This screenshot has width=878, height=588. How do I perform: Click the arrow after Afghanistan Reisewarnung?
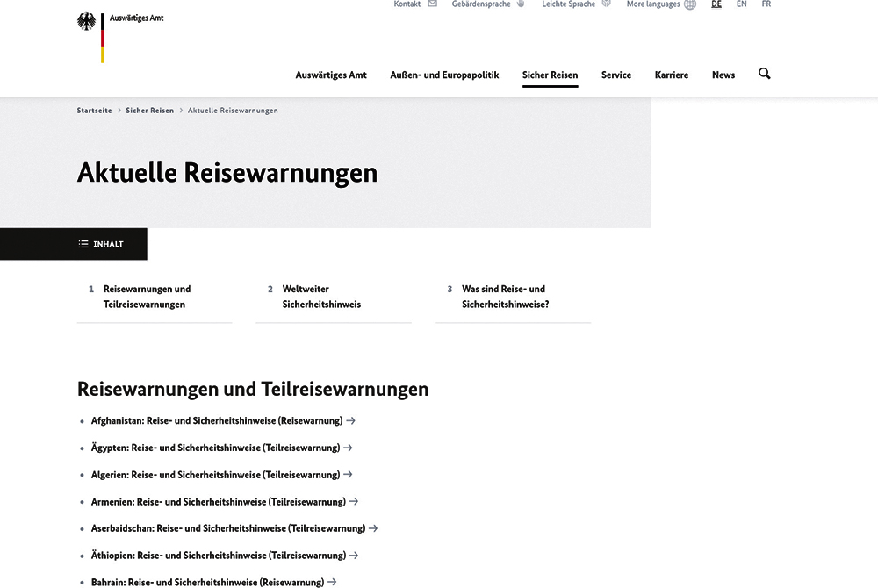tap(351, 420)
